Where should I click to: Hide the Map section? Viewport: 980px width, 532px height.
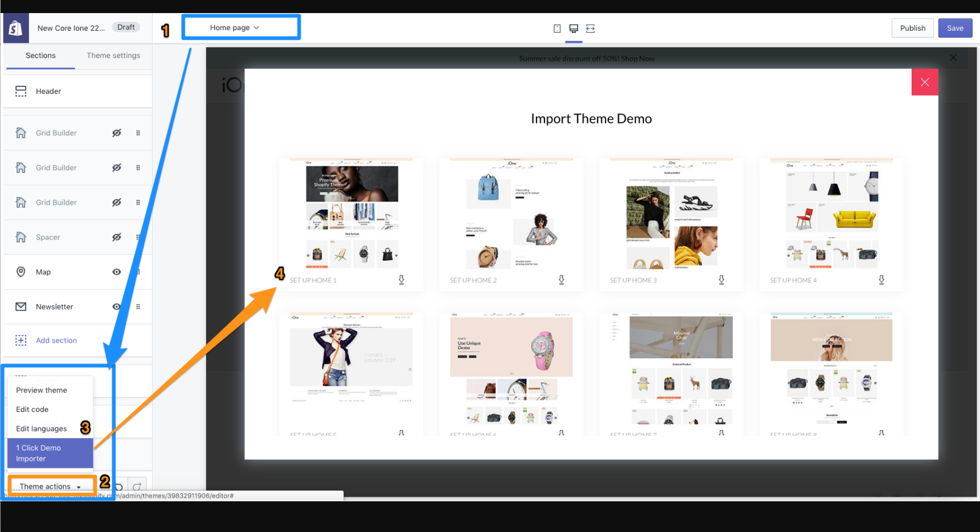pos(117,272)
